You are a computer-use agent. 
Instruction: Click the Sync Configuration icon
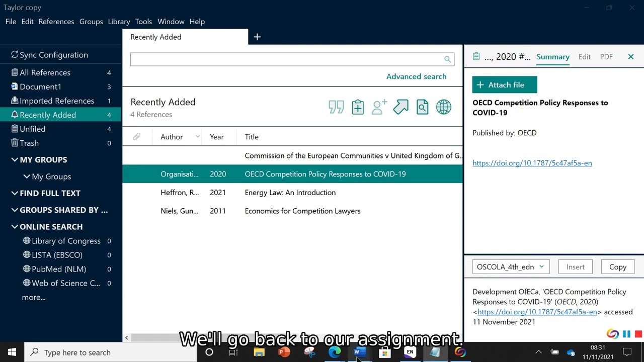[x=15, y=55]
